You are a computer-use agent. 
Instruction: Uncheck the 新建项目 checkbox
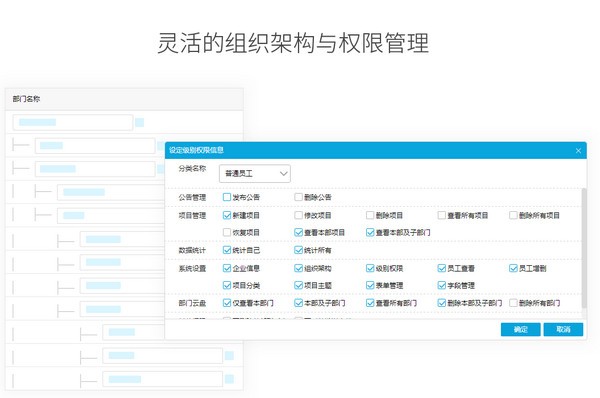[x=227, y=215]
